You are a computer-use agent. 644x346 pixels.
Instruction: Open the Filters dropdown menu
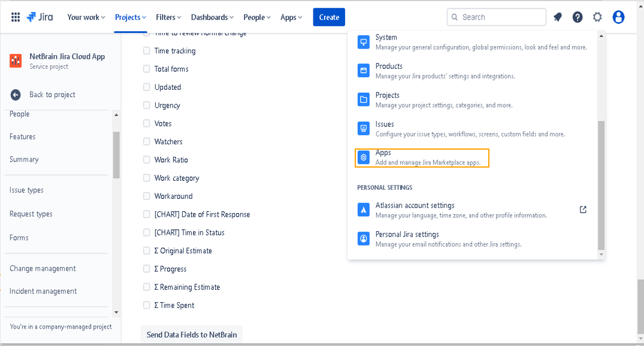tap(168, 17)
